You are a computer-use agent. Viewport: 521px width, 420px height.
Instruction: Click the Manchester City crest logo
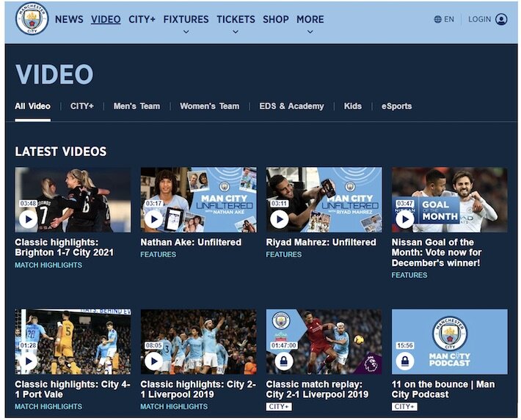[x=32, y=19]
